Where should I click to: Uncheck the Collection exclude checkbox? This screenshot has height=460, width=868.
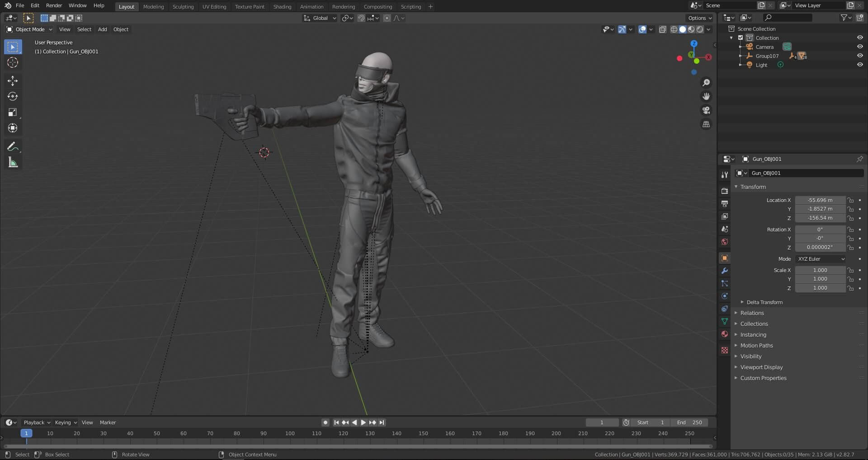(741, 38)
